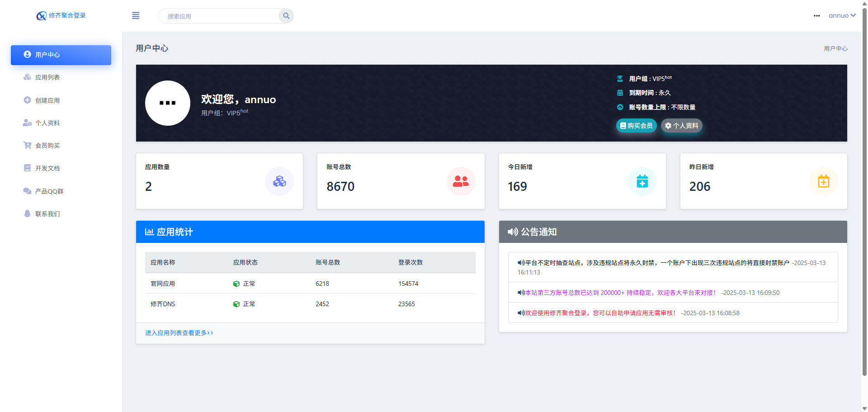Image resolution: width=868 pixels, height=412 pixels.
Task: Open 创建应用 from the sidebar
Action: [x=47, y=100]
